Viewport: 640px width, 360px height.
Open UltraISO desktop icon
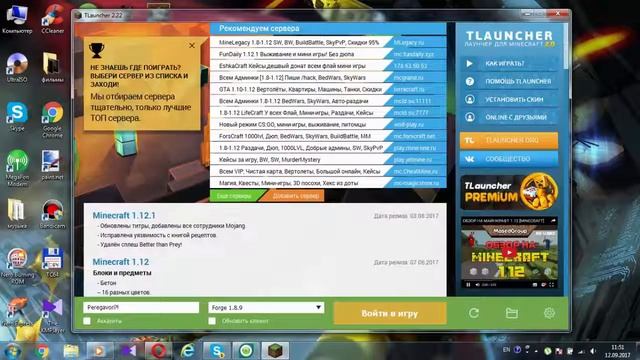pos(17,68)
